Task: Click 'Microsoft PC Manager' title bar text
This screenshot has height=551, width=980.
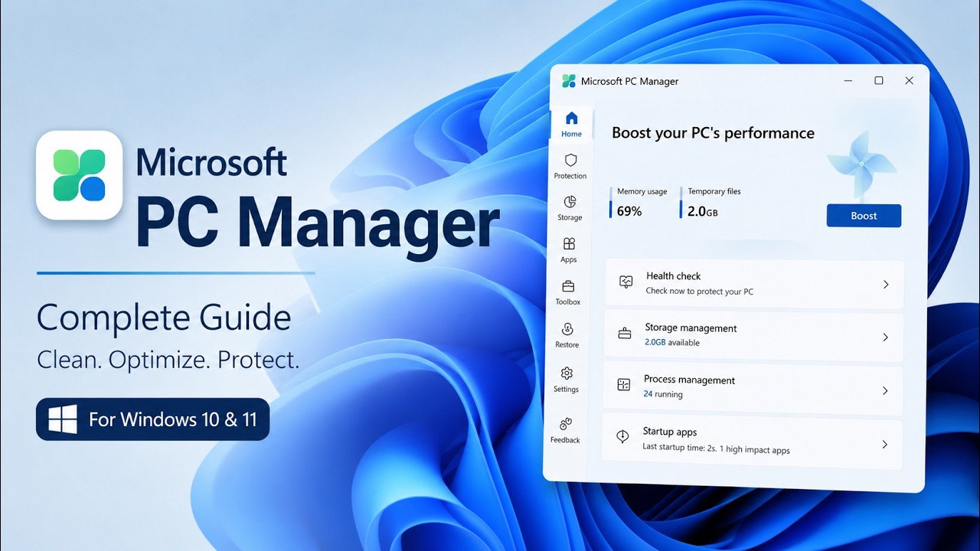Action: pyautogui.click(x=629, y=81)
